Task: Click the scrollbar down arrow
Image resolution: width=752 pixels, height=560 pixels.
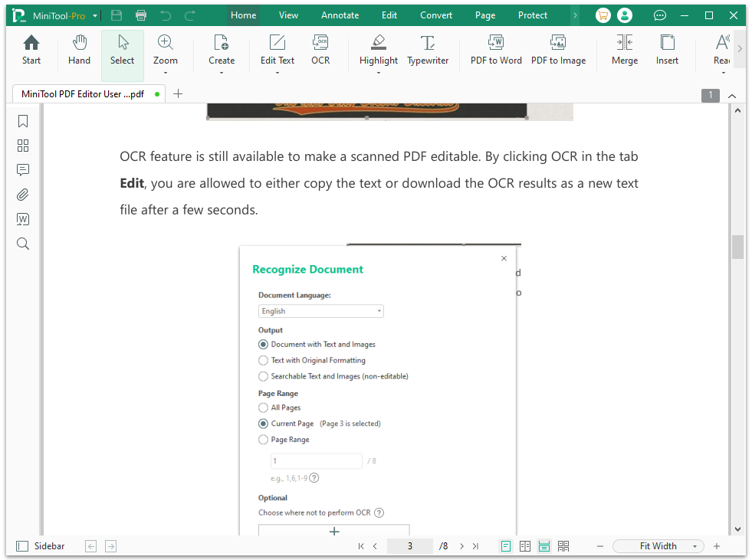Action: tap(737, 529)
